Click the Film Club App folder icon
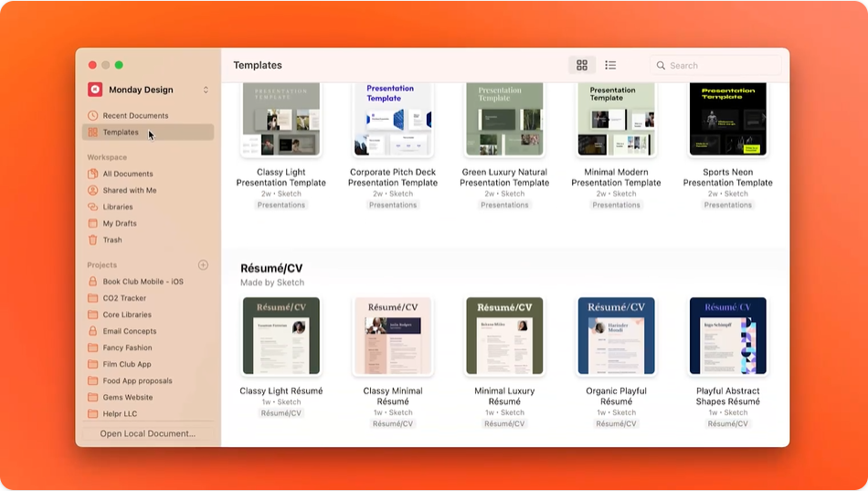 92,365
